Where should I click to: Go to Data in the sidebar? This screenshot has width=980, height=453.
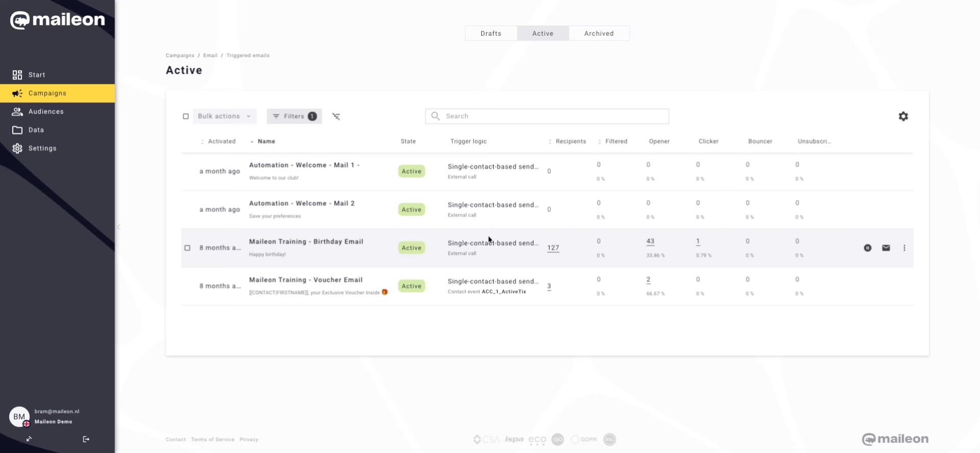pyautogui.click(x=36, y=130)
